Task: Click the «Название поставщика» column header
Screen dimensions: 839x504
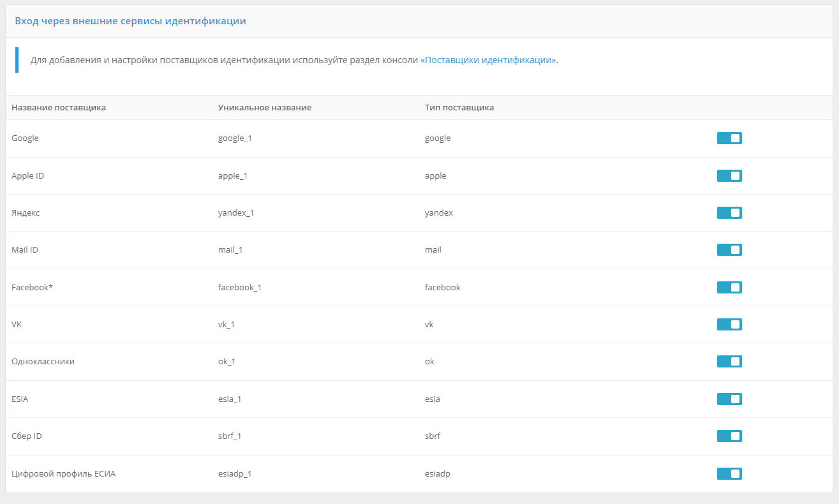Action: pos(59,107)
